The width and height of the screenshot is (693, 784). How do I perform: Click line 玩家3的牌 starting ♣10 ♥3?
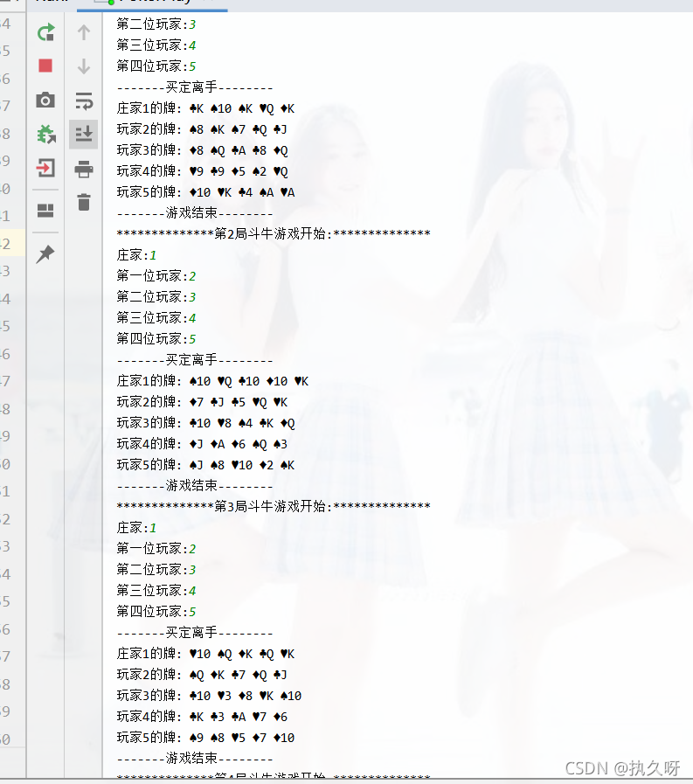(209, 696)
